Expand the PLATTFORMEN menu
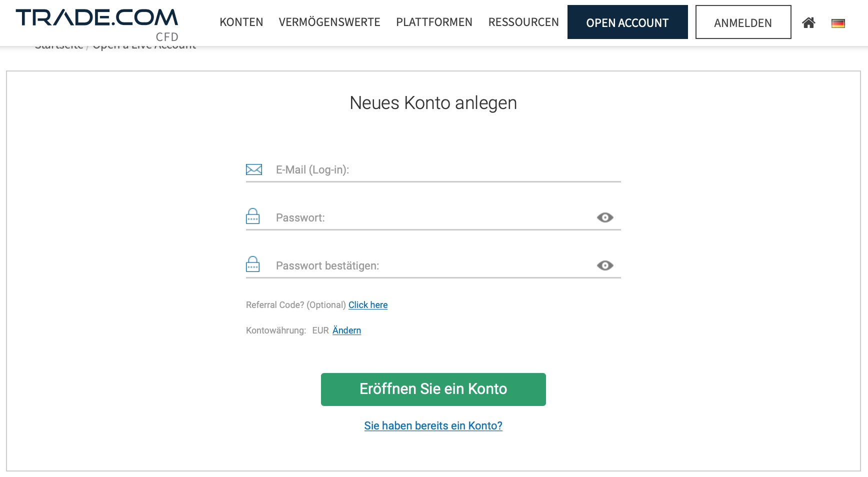 pos(434,22)
